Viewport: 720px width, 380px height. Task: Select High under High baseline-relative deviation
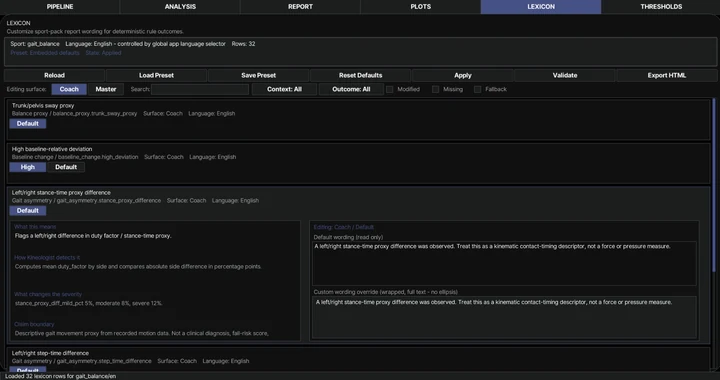[x=28, y=167]
